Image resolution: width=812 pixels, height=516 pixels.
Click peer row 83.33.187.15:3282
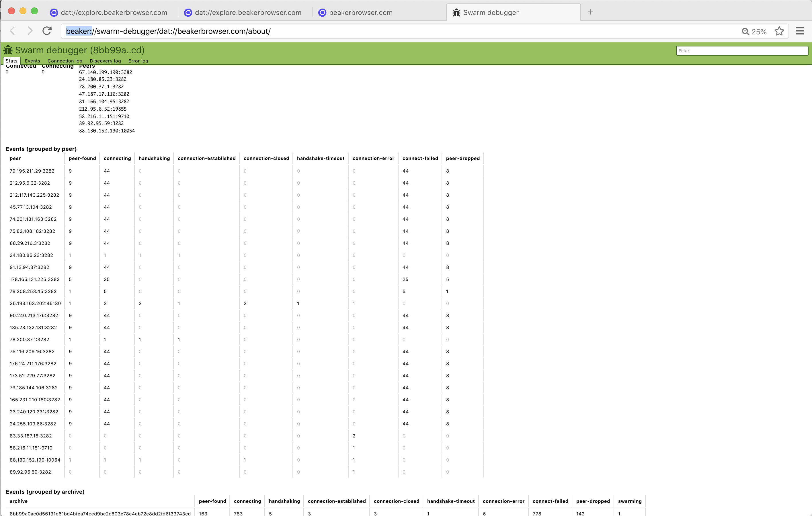point(245,436)
